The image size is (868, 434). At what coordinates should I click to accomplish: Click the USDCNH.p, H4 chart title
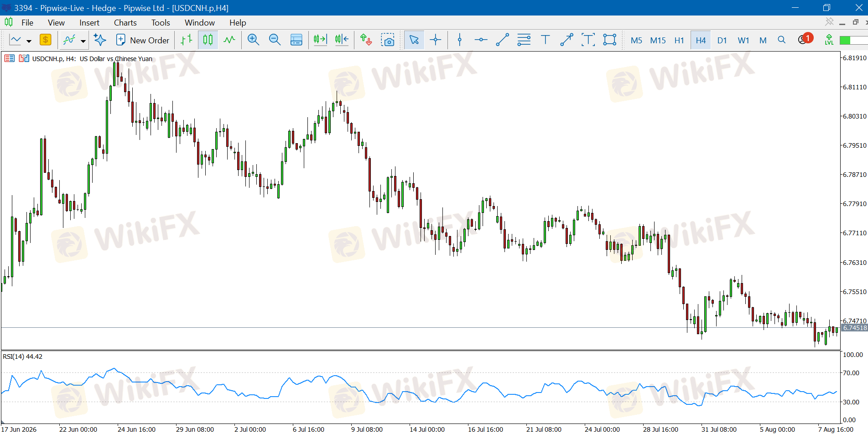92,59
